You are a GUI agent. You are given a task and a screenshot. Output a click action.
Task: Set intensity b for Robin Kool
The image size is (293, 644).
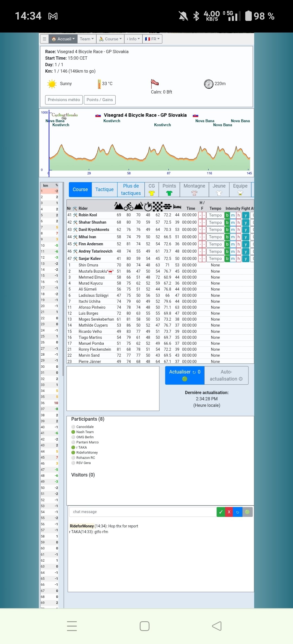coord(227,215)
